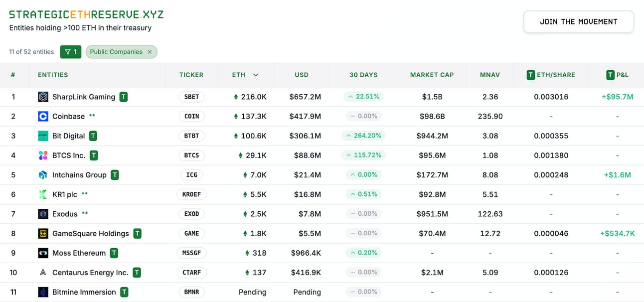Viewport: 644px width, 302px height.
Task: Open the filter button showing 1 active filter
Action: 71,52
